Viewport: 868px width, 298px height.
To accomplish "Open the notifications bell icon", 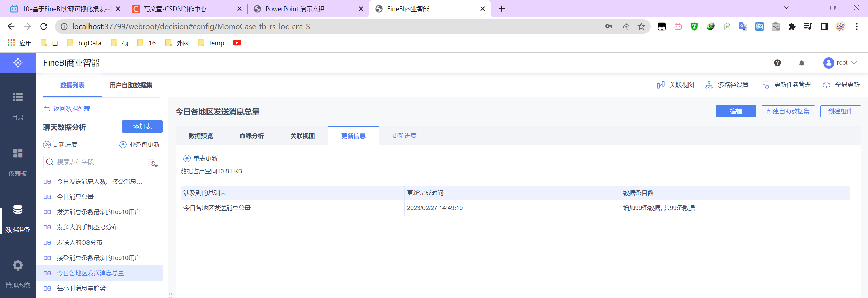I will coord(802,63).
